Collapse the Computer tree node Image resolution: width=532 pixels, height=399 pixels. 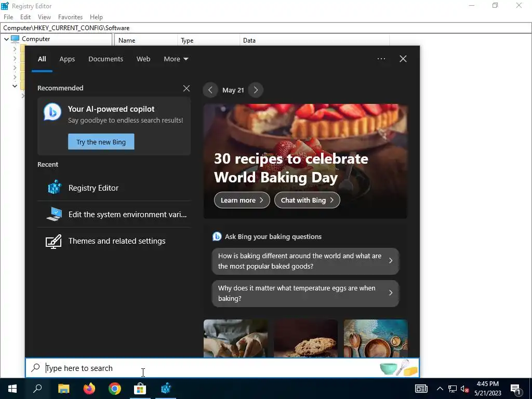6,39
